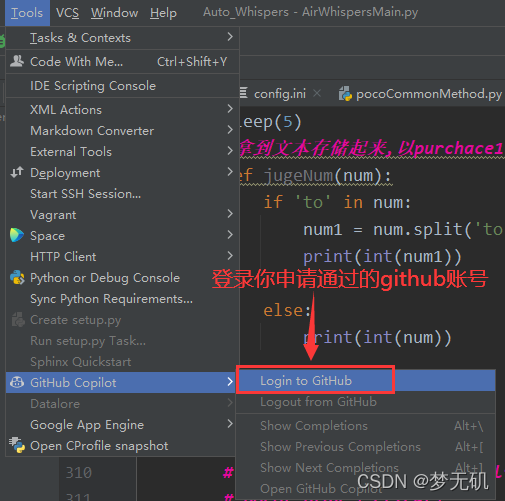Click the GitHub Copilot icon
Image resolution: width=505 pixels, height=501 pixels.
tap(17, 382)
